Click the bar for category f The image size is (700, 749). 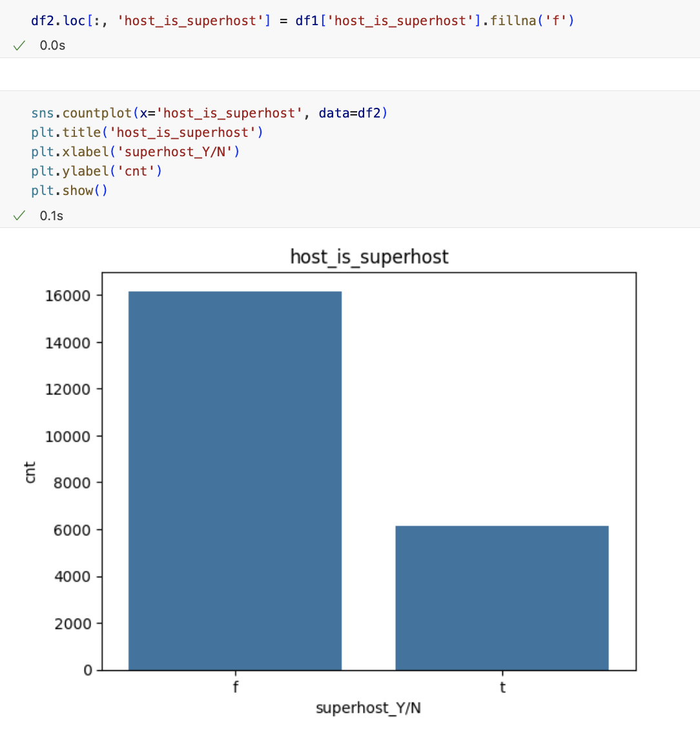[x=235, y=480]
